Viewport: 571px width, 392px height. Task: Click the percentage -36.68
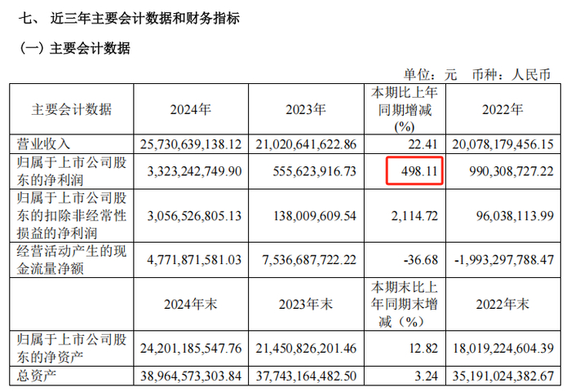pyautogui.click(x=421, y=260)
